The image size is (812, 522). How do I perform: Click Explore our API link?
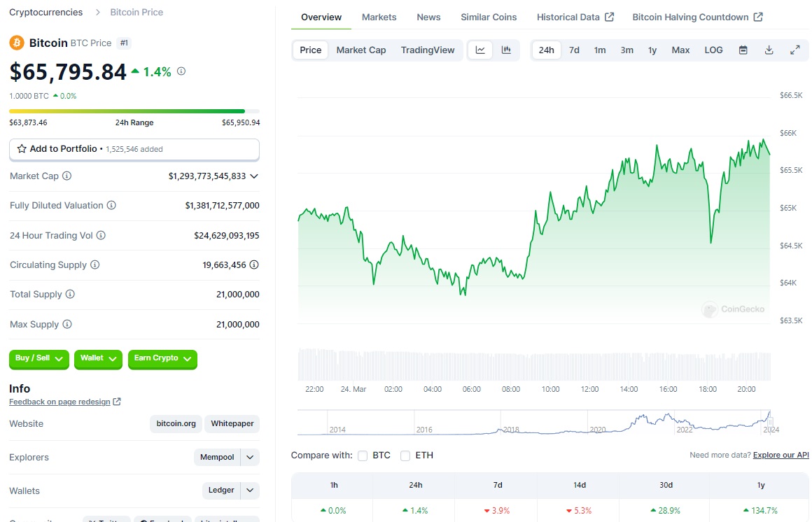click(x=781, y=456)
